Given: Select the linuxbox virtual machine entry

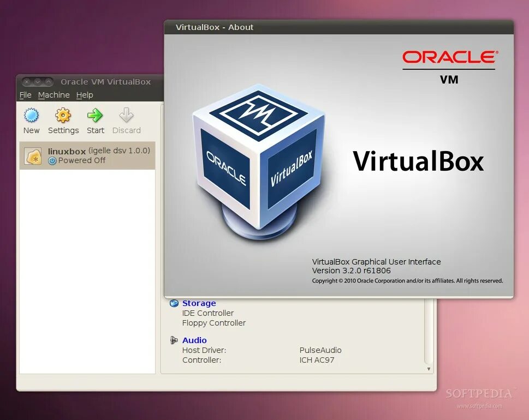Looking at the screenshot, I should pos(87,155).
